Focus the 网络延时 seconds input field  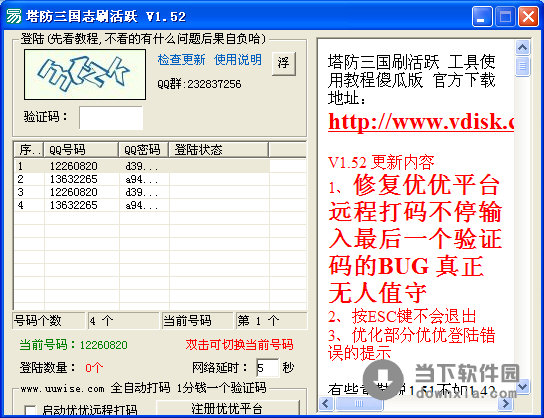point(267,368)
